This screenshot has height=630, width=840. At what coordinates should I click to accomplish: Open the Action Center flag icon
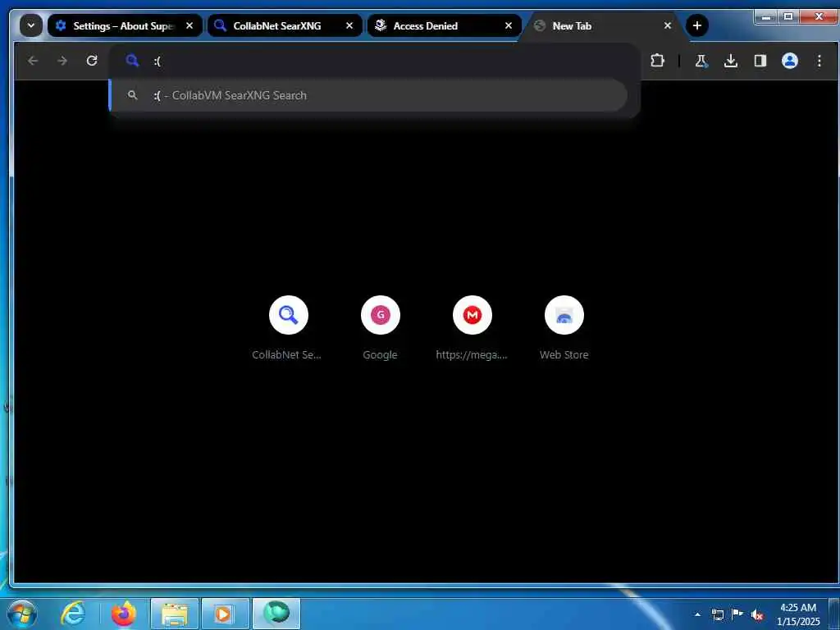[737, 614]
